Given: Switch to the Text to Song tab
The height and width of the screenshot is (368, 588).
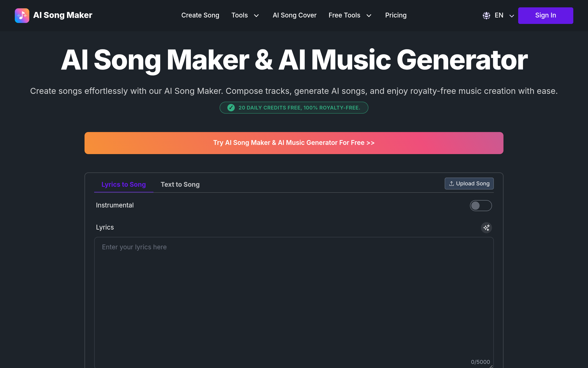Looking at the screenshot, I should click(x=180, y=184).
